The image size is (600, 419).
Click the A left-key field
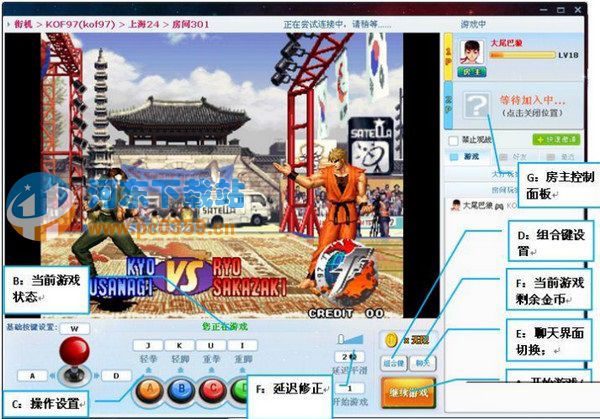coord(32,376)
